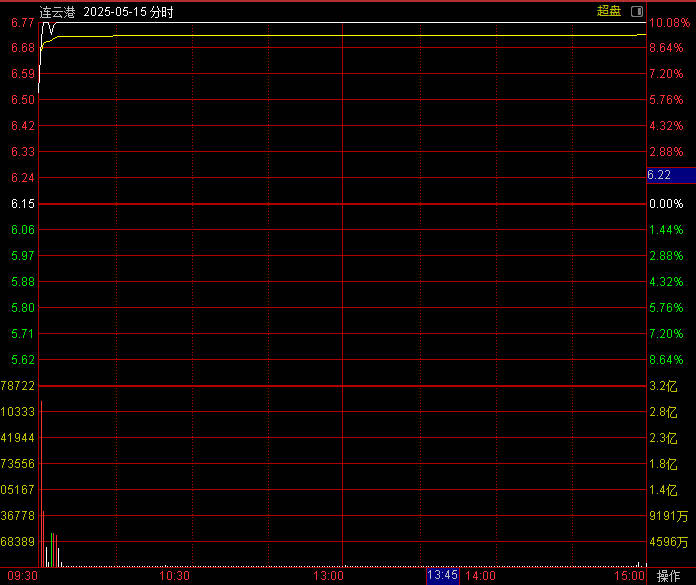The height and width of the screenshot is (585, 696).
Task: Click the 2025-05-15 分时 chart title
Action: coord(129,12)
